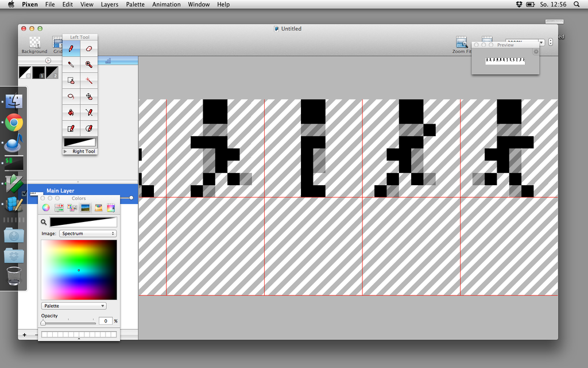Choose the Move tool
The image size is (588, 368).
89,97
